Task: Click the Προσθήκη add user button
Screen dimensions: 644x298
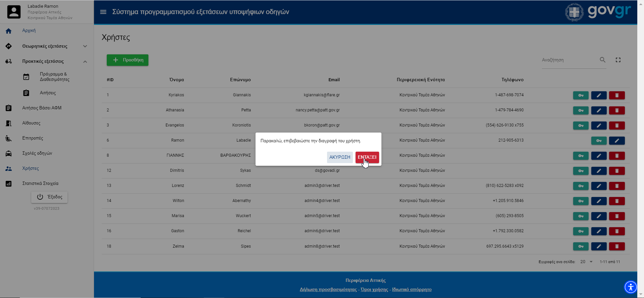Action: coord(128,60)
